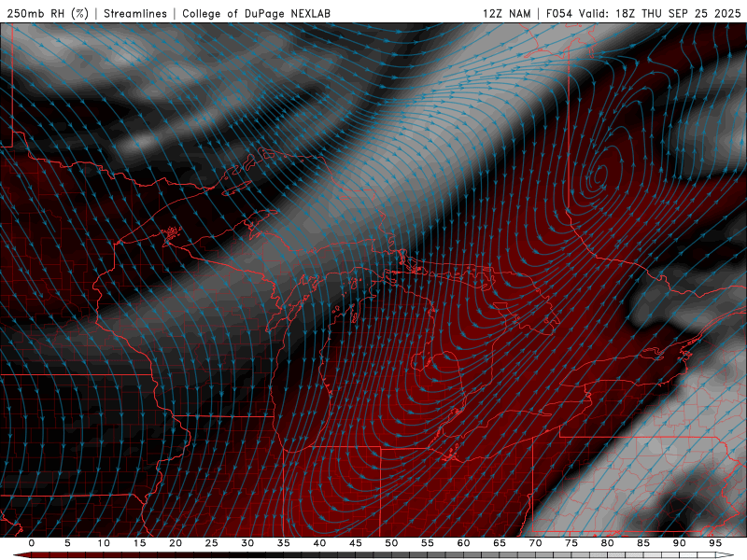Viewport: 747px width, 560px height.
Task: Click the "5" label on the color scale
Action: [67, 543]
